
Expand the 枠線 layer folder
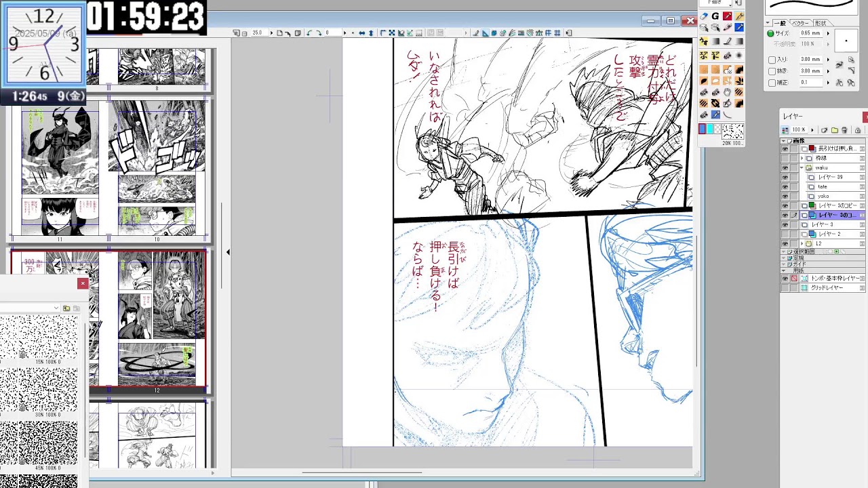802,158
